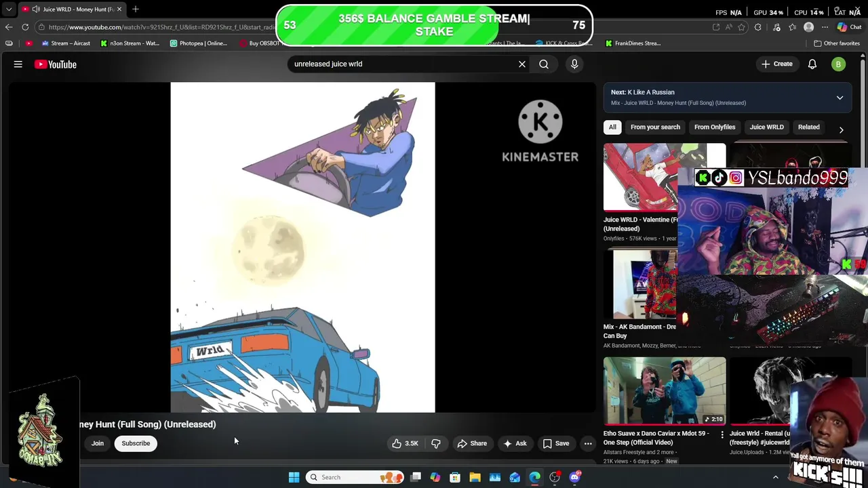This screenshot has width=868, height=488.
Task: Open the account avatar menu
Action: pos(839,64)
